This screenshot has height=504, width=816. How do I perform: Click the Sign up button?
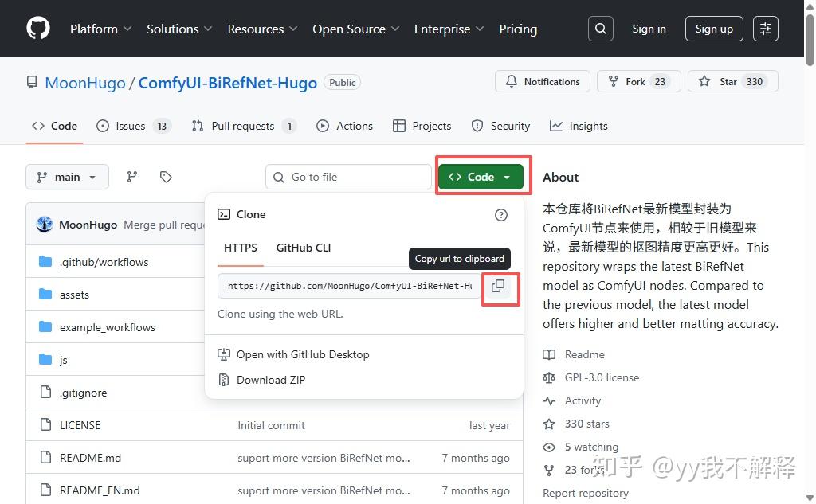pos(713,28)
